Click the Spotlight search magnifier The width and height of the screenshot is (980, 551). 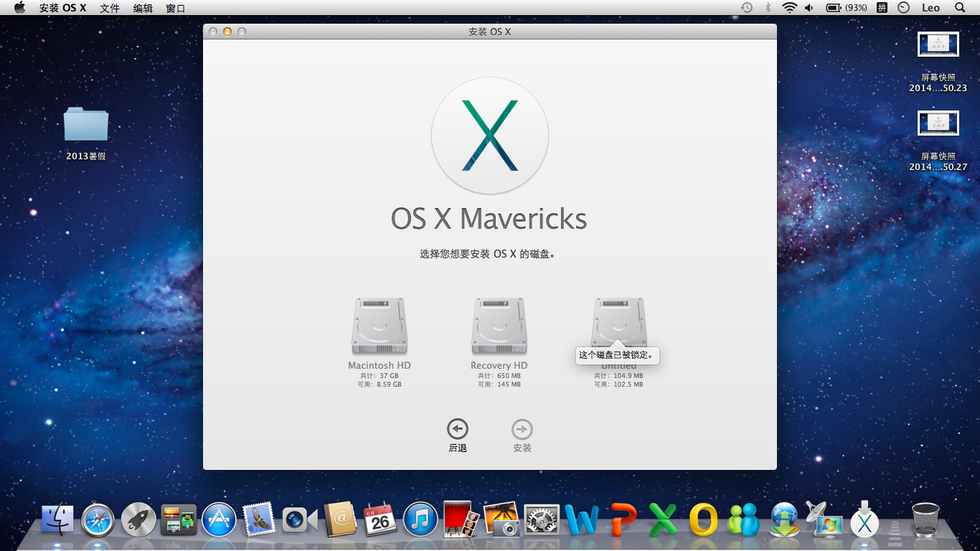[960, 8]
